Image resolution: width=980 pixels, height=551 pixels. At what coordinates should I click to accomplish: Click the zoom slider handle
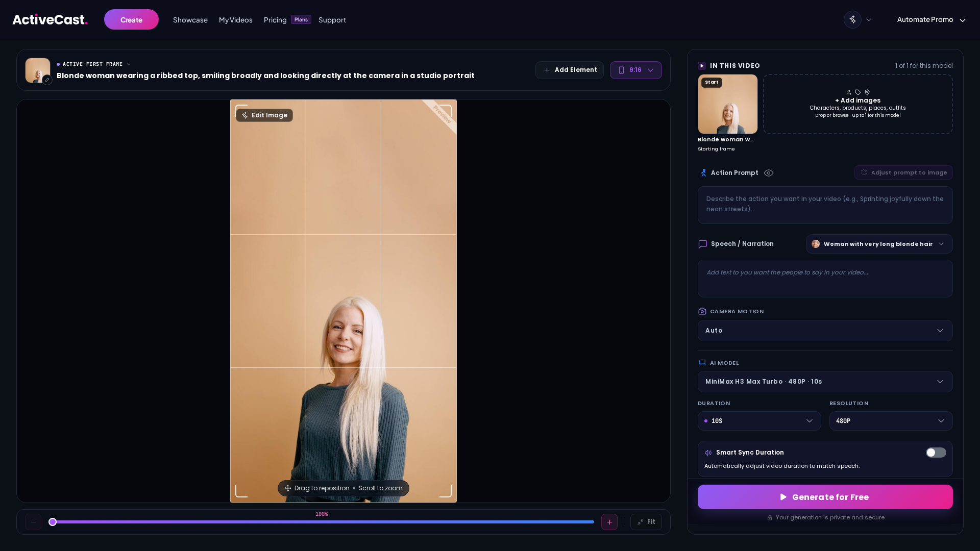[x=53, y=522]
